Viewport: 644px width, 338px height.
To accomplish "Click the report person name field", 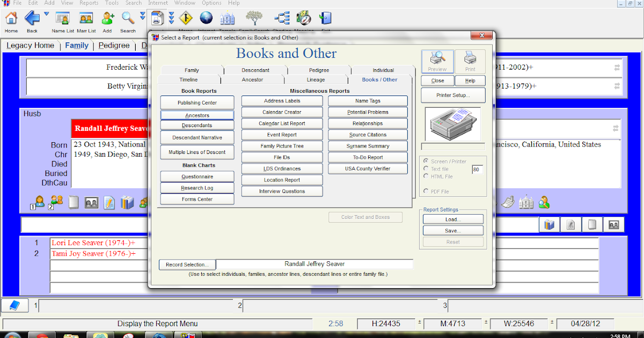I will [316, 264].
